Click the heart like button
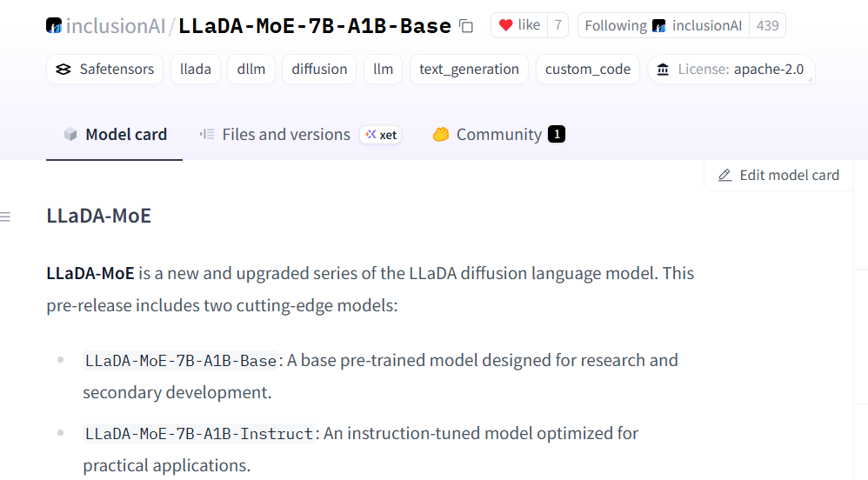 coord(519,25)
